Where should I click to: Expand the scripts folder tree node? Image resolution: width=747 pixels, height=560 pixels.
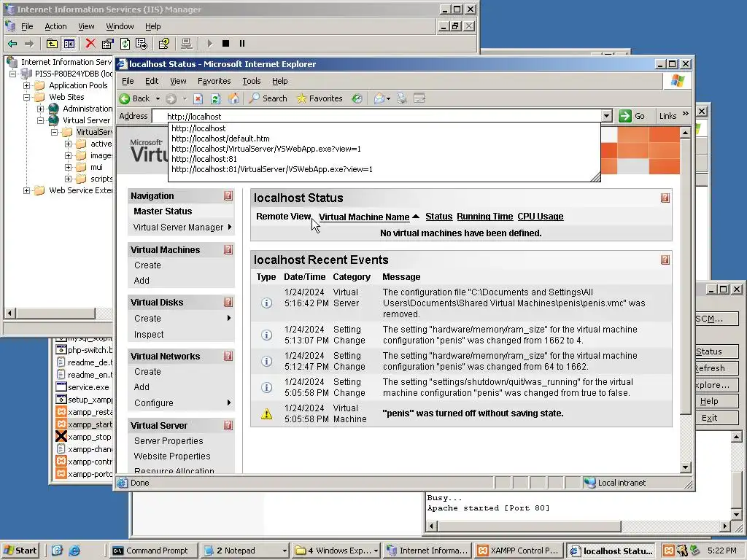(68, 179)
